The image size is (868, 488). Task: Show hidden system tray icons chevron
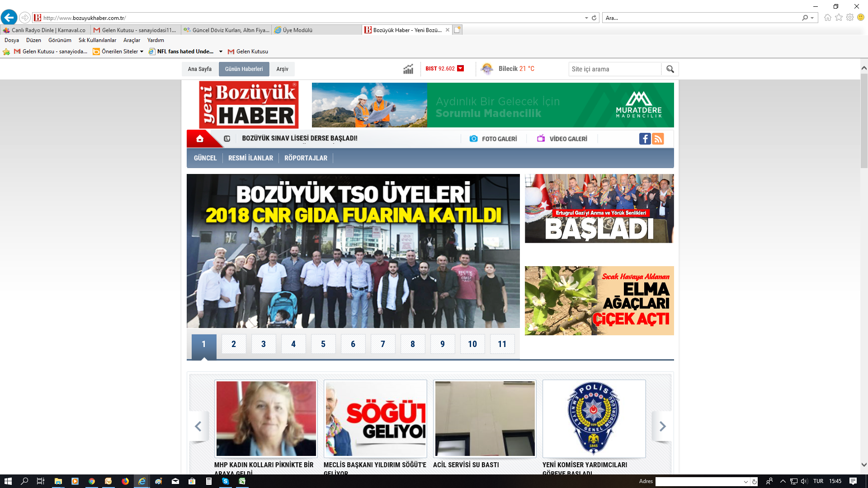(x=783, y=481)
